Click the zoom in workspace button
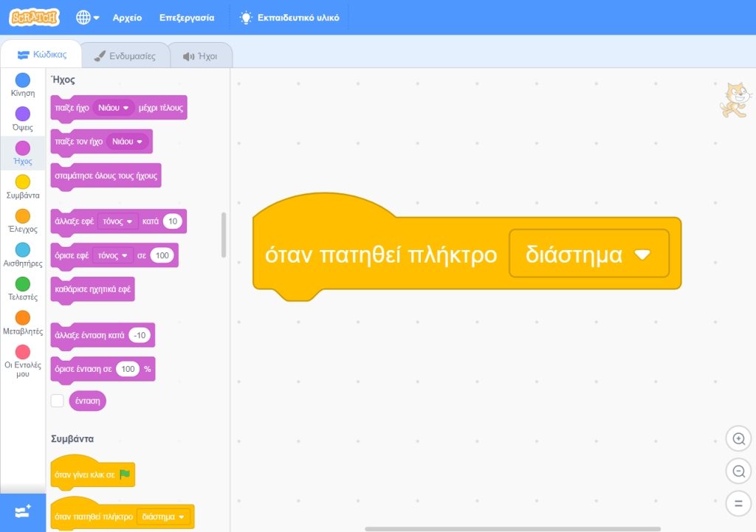756x532 pixels. 737,439
